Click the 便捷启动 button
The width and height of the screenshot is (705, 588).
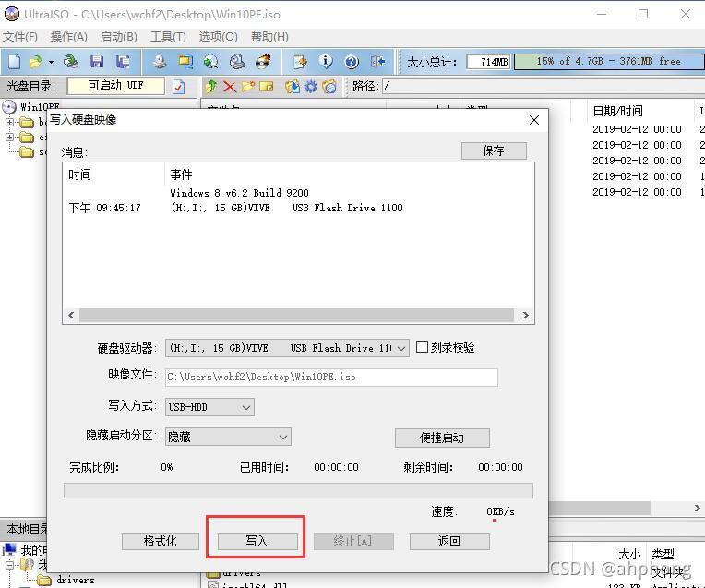click(x=442, y=438)
